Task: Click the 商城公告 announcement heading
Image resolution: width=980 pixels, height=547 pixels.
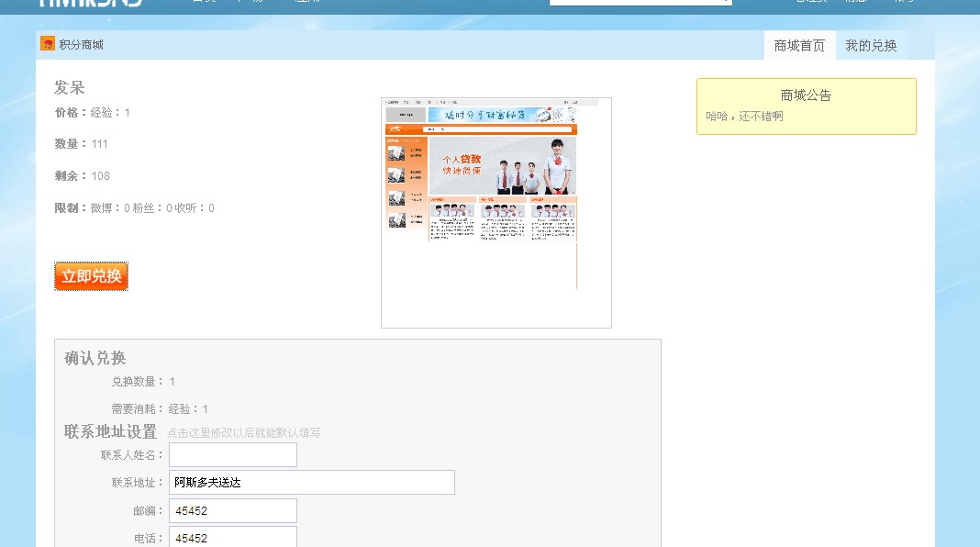Action: pos(806,95)
